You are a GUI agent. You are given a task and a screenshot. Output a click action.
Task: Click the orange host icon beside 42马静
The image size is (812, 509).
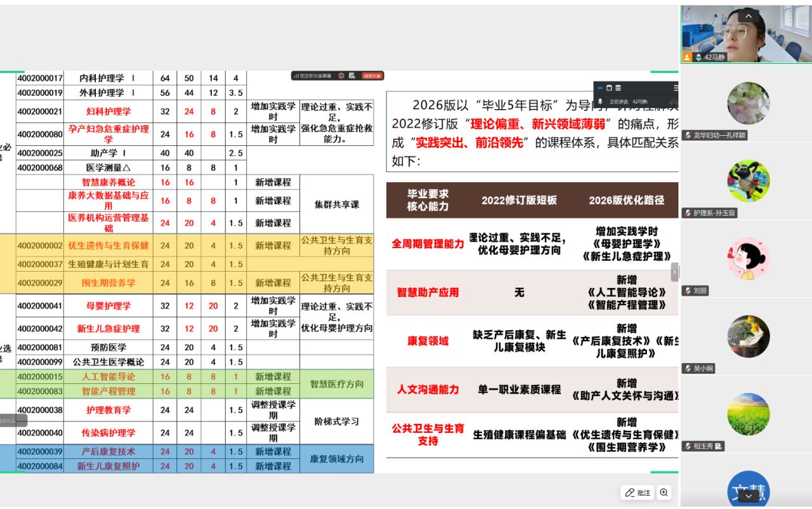pyautogui.click(x=687, y=57)
